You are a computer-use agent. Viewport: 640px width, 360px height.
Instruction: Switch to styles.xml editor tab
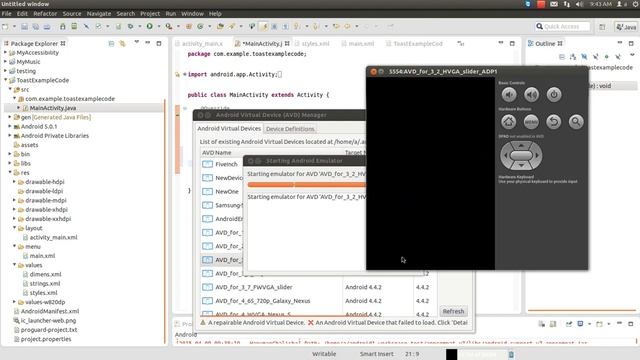coord(312,43)
